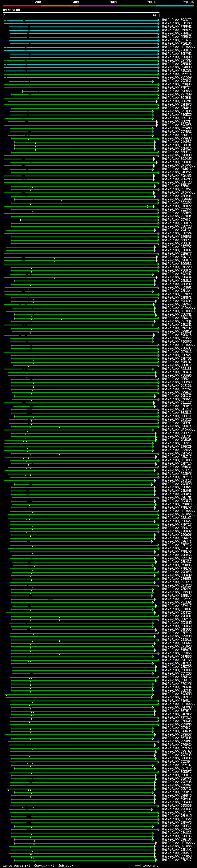The height and width of the screenshot is (868, 197).
Task: Click hit label UniRef100_Q7XTY4
Action: [x=177, y=812]
